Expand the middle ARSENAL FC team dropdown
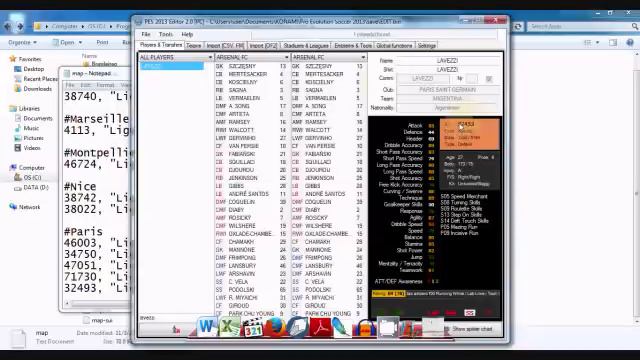This screenshot has height=360, width=640. (x=286, y=58)
